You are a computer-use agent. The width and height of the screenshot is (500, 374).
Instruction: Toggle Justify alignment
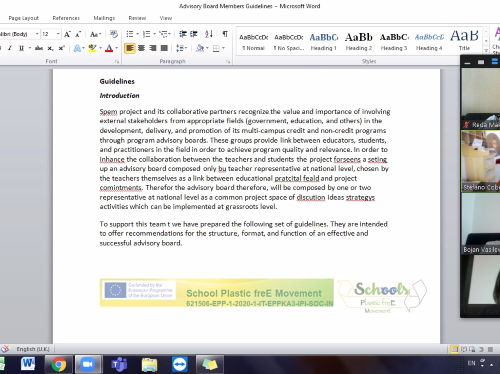(x=164, y=48)
